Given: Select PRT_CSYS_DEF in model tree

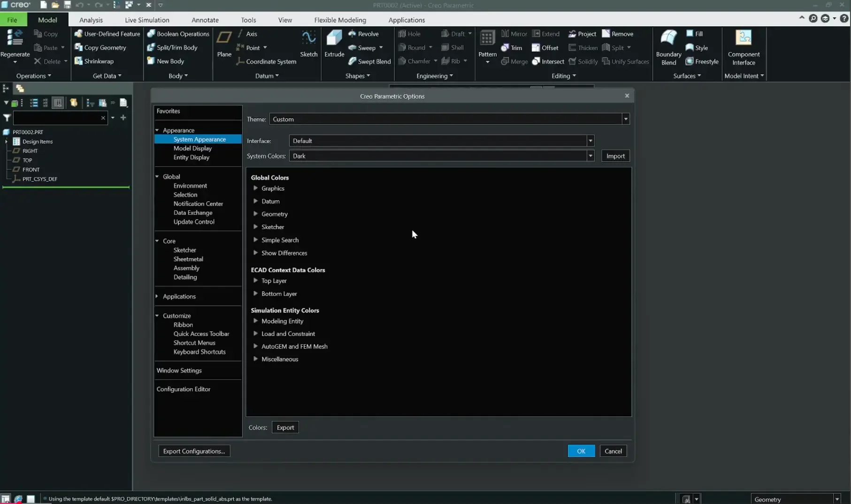Looking at the screenshot, I should coord(39,179).
